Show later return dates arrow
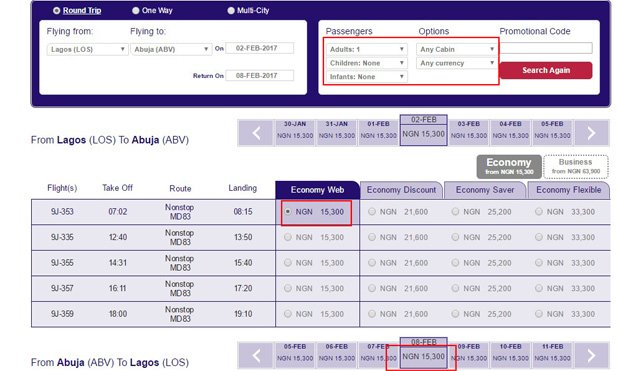The height and width of the screenshot is (371, 618). tap(592, 355)
